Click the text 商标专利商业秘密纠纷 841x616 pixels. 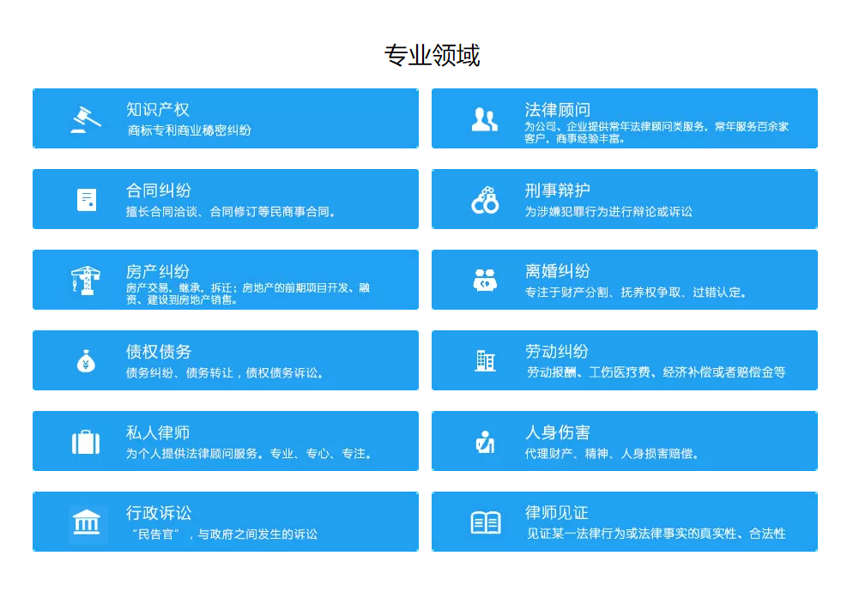pos(190,130)
